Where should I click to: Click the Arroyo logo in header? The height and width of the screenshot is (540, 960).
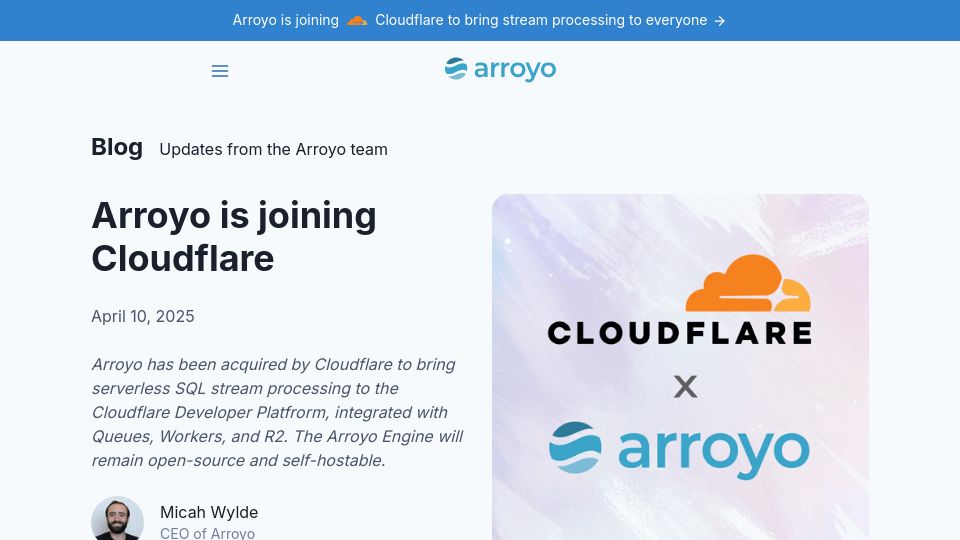click(x=500, y=70)
